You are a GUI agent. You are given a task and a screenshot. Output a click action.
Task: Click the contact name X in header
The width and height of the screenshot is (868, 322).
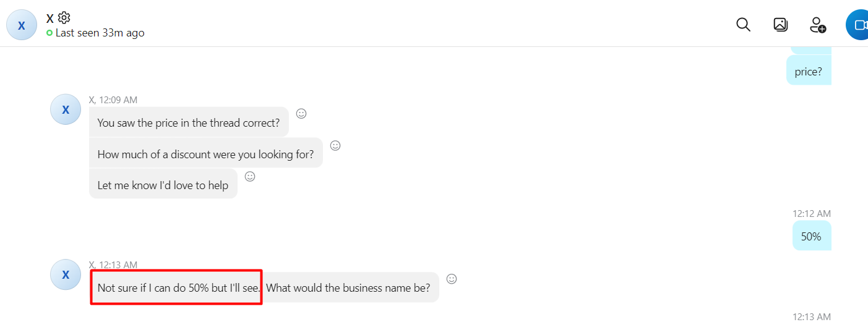(50, 19)
